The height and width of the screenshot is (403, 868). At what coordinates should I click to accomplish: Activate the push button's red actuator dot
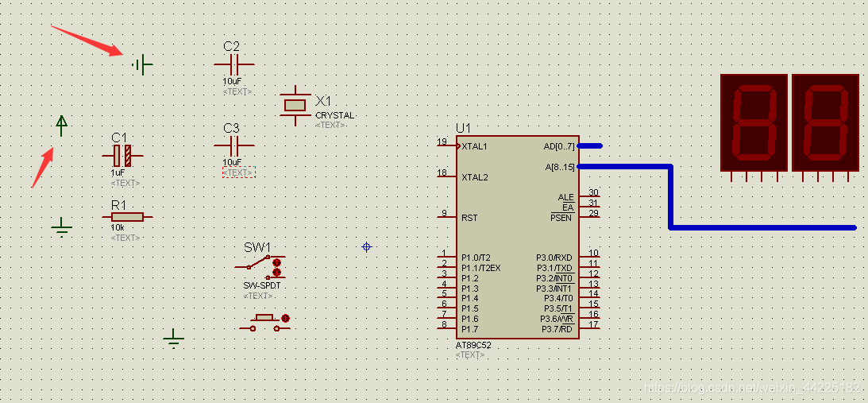tap(286, 318)
